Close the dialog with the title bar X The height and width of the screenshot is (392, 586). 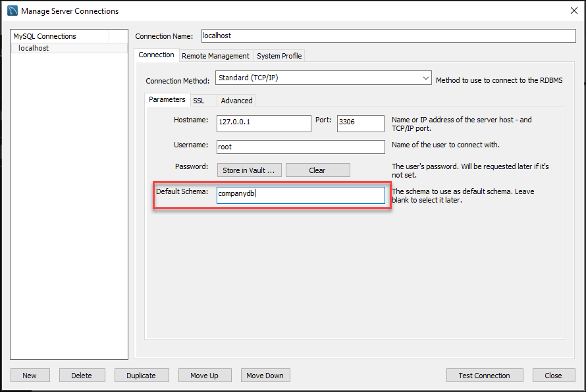point(572,11)
